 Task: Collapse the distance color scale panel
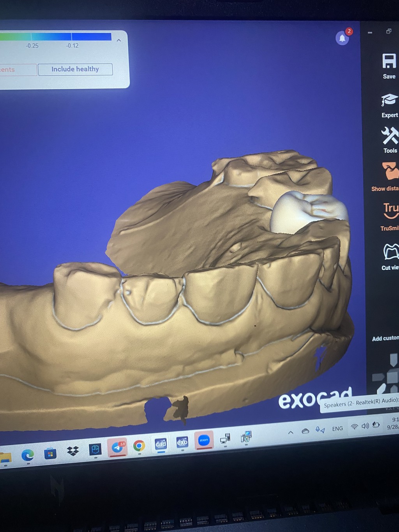click(119, 40)
